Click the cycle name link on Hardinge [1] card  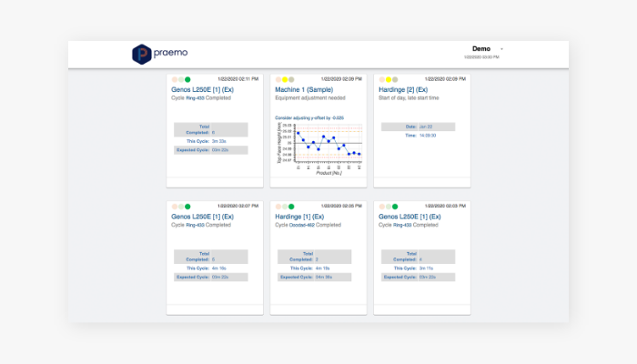coord(302,226)
